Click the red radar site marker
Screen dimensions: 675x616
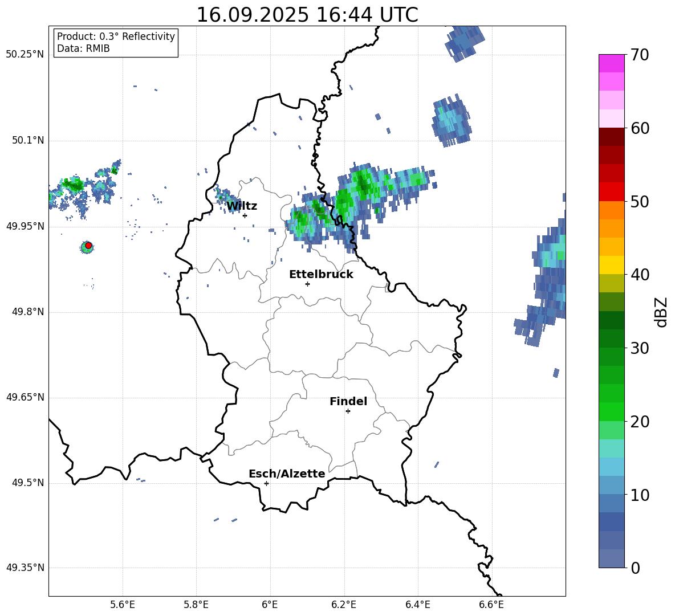(x=88, y=246)
